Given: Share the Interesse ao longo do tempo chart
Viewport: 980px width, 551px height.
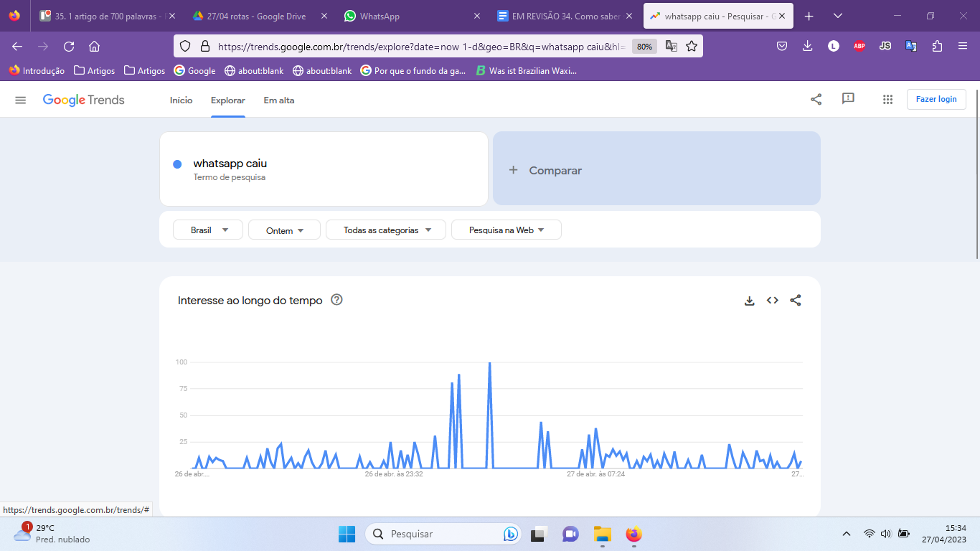Looking at the screenshot, I should coord(795,301).
